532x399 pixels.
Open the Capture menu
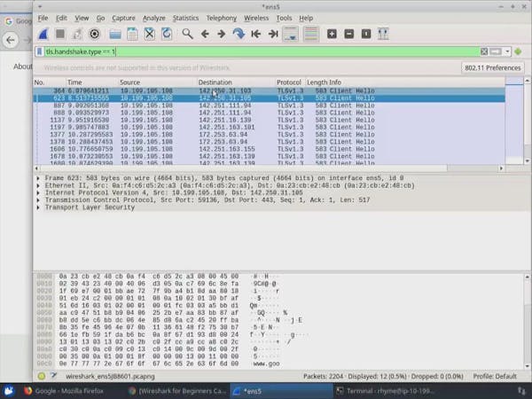123,18
